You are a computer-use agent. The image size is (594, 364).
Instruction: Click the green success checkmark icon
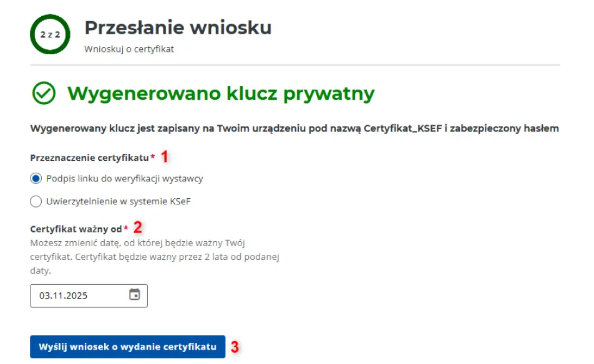coord(44,93)
